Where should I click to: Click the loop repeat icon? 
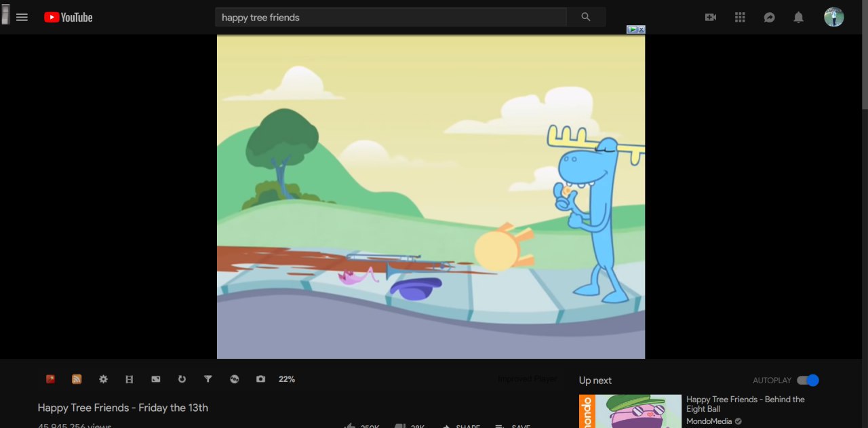182,379
